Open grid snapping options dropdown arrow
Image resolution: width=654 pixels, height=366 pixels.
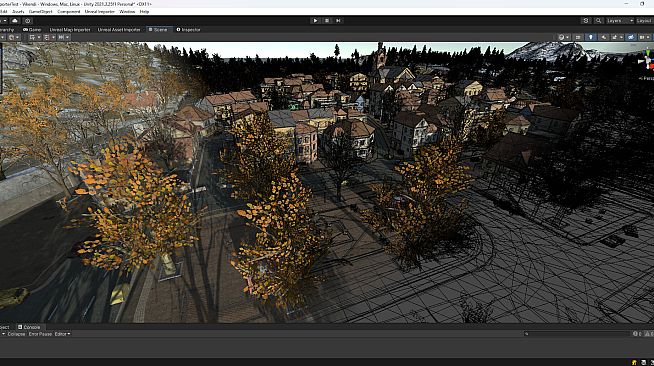pos(39,37)
